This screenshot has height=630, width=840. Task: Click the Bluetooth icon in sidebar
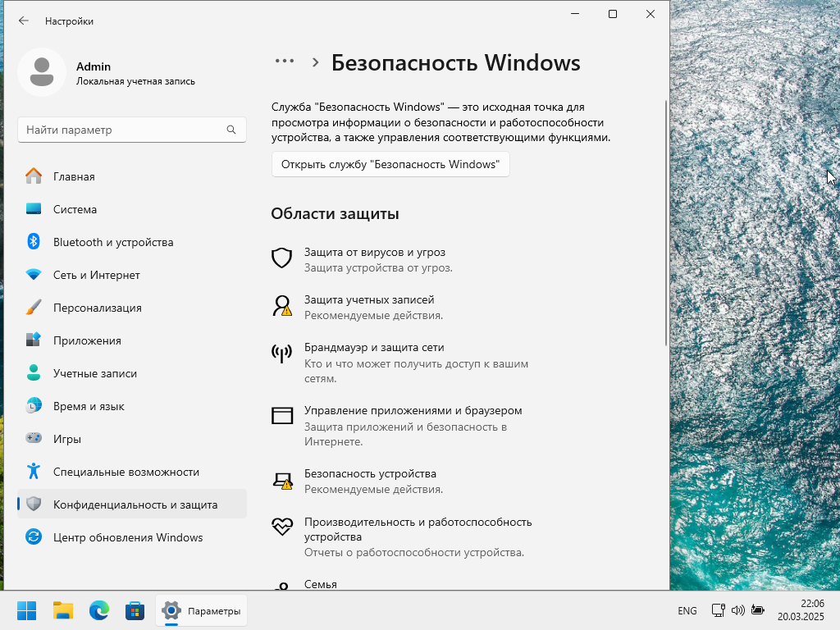click(34, 242)
